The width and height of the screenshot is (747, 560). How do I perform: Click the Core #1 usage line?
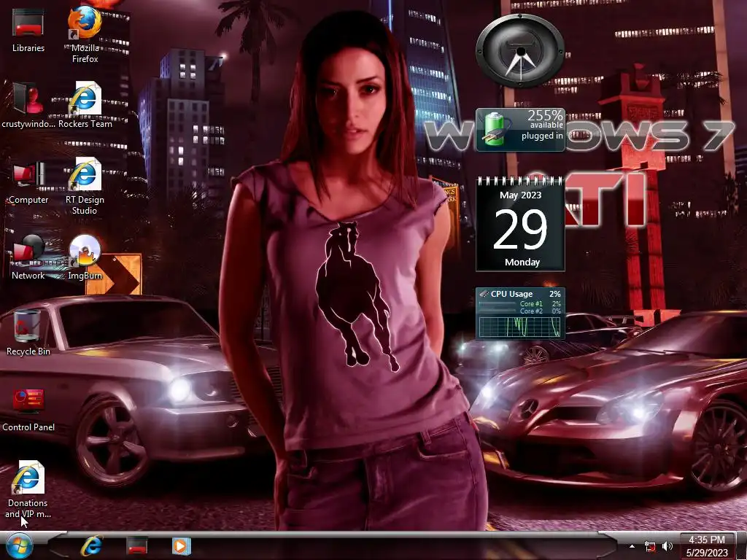tap(520, 304)
